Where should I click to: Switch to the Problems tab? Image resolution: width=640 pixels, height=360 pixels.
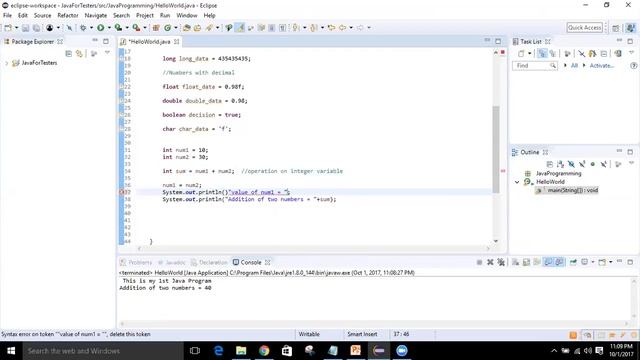(x=136, y=262)
